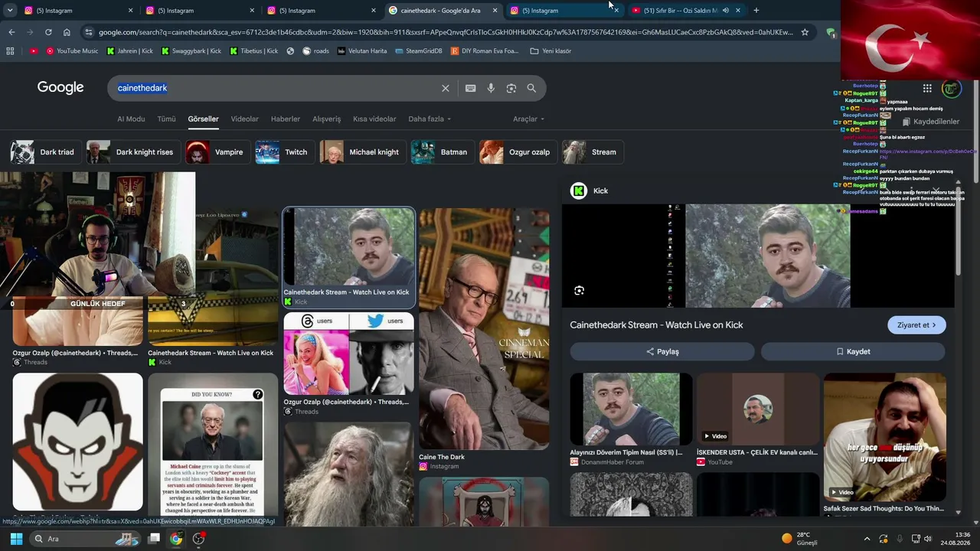Screen dimensions: 980x551
Task: Filter by the Batman chip
Action: 442,152
